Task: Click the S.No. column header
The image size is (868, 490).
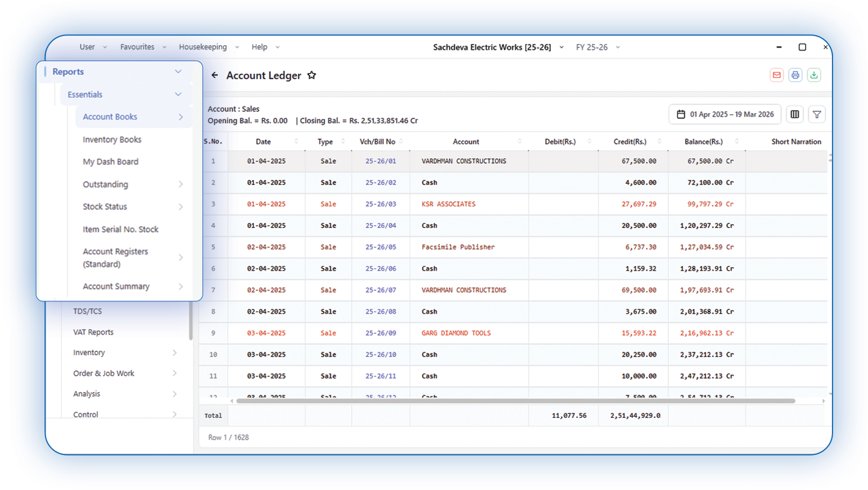Action: click(x=213, y=141)
